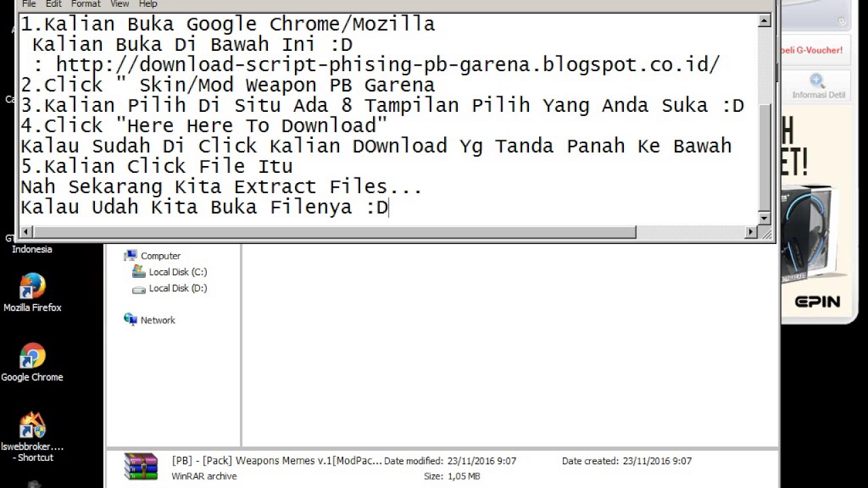Click the Informasi Detil magnifier icon
This screenshot has height=488, width=868.
coord(817,81)
